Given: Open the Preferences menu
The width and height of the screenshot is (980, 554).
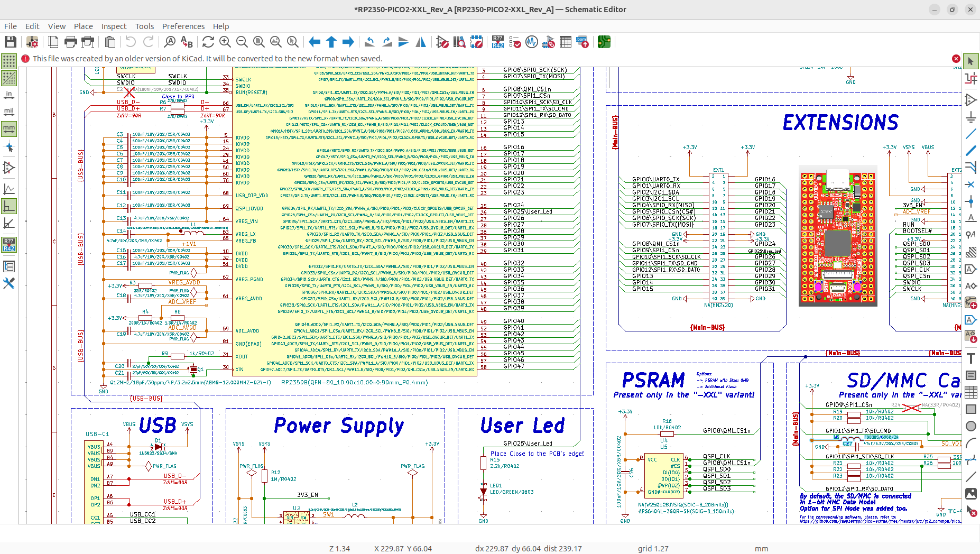Looking at the screenshot, I should [183, 26].
